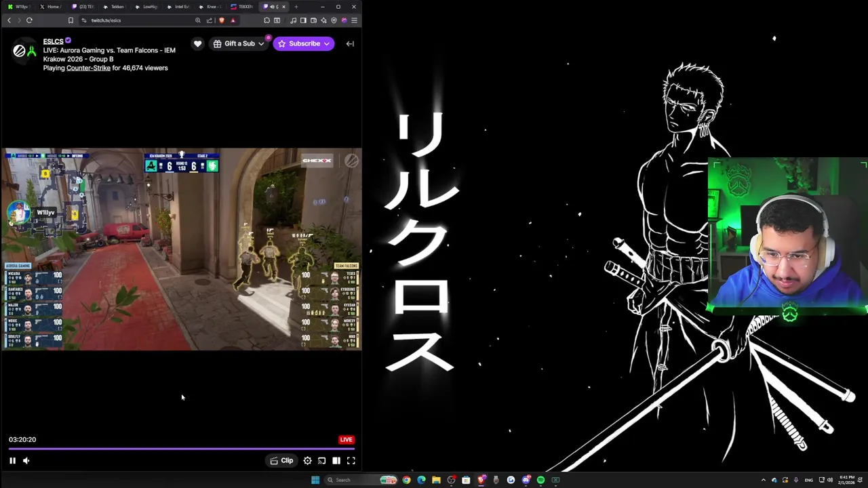Open the Brave Wallet icon
This screenshot has width=868, height=488.
313,20
